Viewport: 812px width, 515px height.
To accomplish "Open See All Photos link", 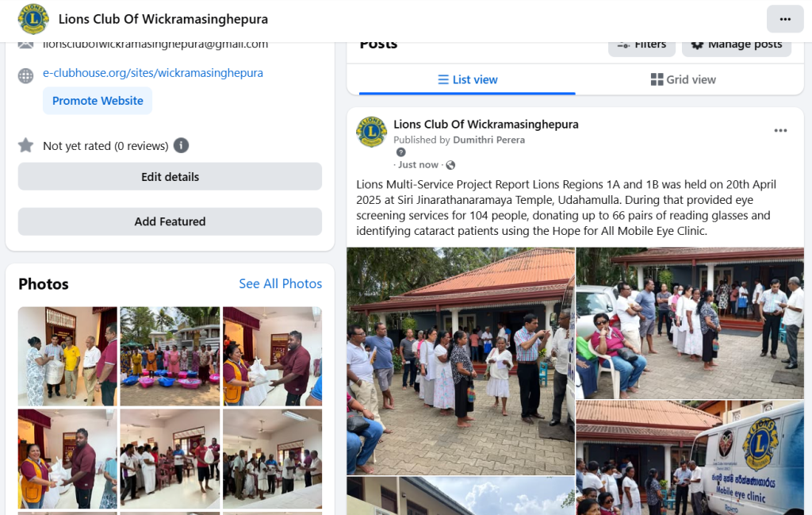I will point(280,284).
